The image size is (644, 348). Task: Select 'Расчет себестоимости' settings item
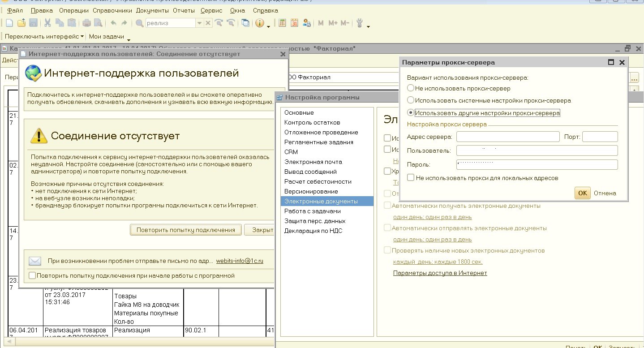[327, 181]
